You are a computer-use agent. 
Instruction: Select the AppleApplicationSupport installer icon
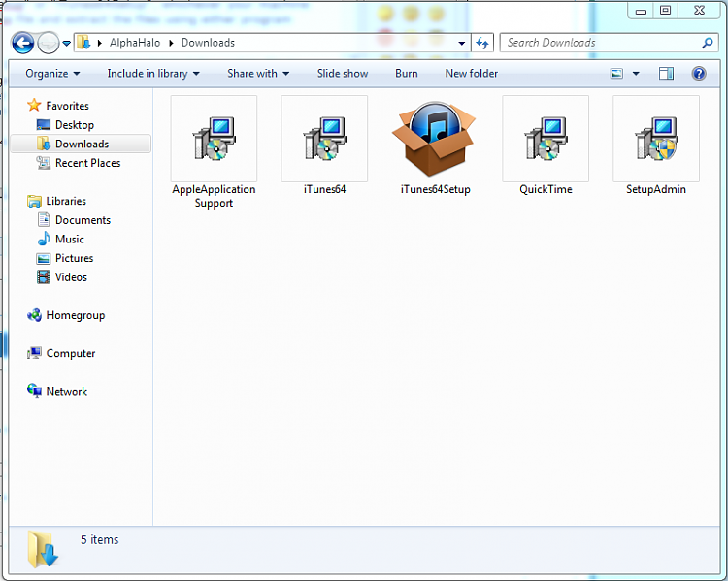tap(214, 139)
